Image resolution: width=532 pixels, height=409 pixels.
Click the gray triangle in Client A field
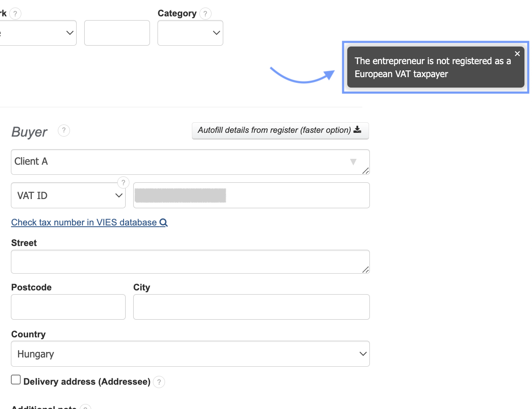tap(353, 162)
